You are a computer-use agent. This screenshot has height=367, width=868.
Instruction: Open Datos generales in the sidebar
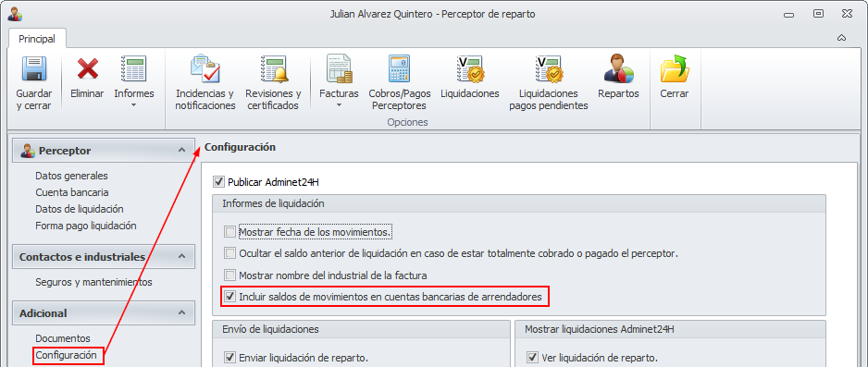(x=71, y=176)
